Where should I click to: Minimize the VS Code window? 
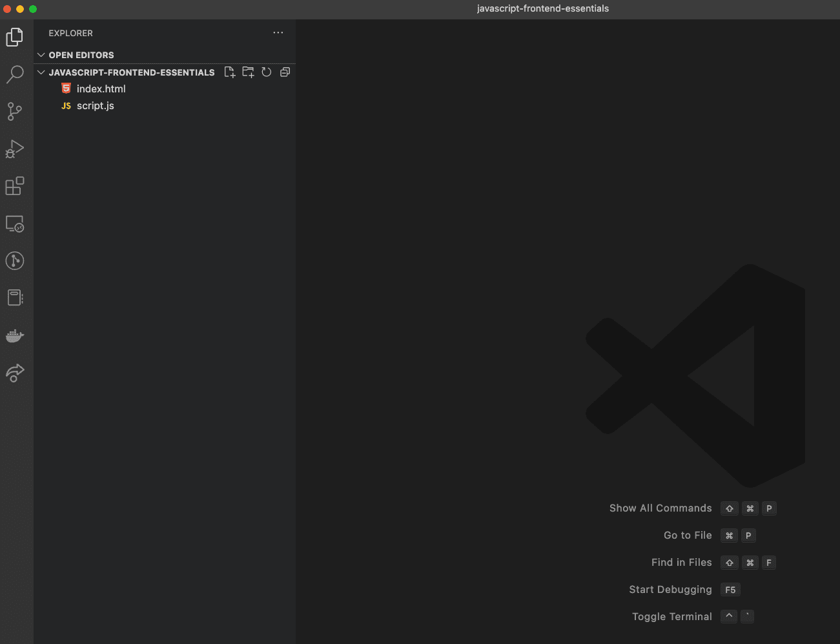tap(20, 9)
